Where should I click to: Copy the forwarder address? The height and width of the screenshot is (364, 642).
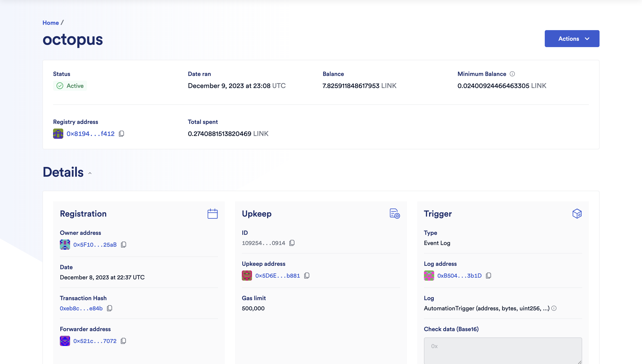tap(123, 341)
